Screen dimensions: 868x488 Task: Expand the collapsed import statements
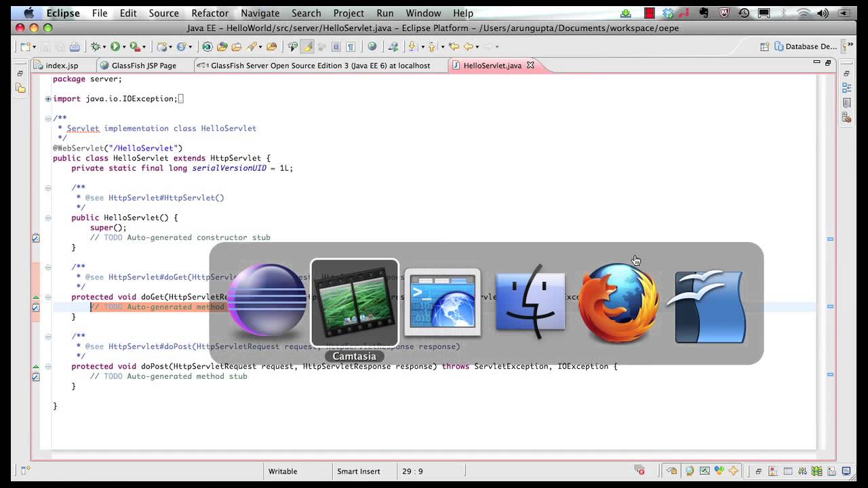tap(48, 99)
